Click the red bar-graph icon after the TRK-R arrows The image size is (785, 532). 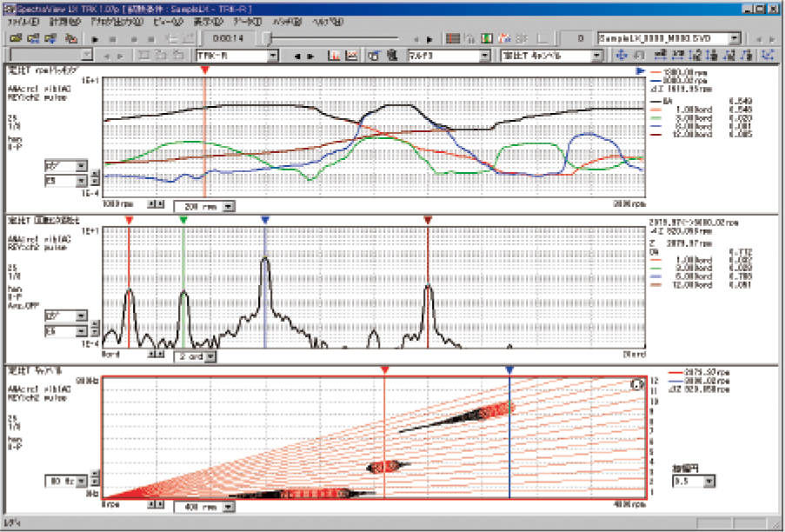pos(334,55)
